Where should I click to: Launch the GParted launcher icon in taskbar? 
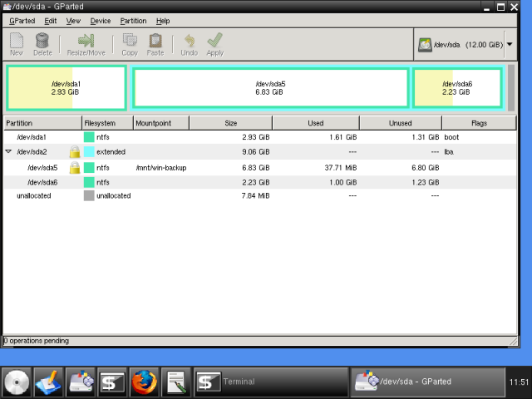(81, 382)
